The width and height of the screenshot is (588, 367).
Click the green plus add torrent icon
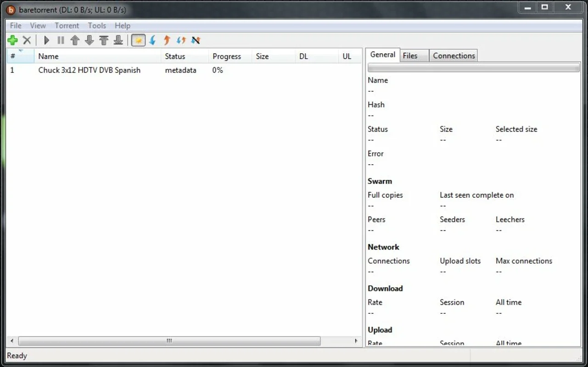13,40
